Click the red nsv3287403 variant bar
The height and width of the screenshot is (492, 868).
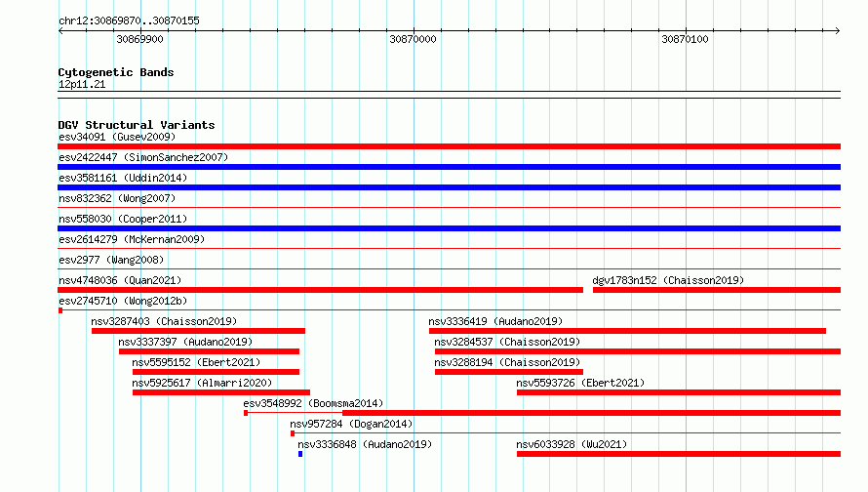click(x=198, y=331)
